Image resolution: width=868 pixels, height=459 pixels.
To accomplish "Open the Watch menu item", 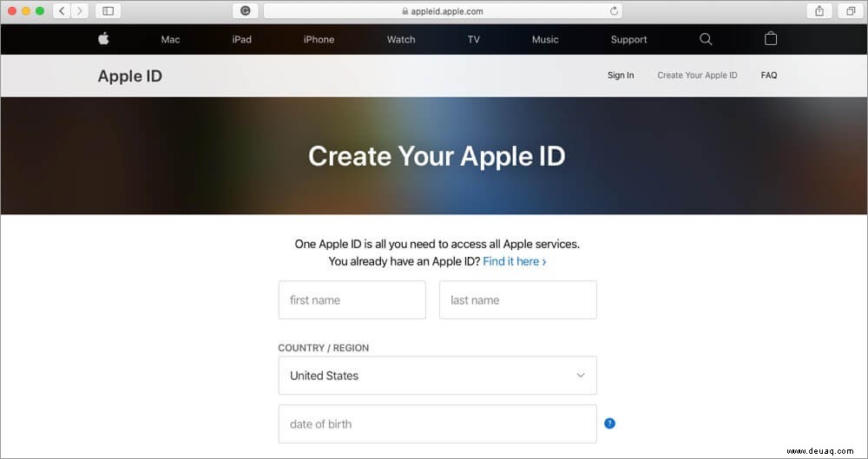I will 401,39.
